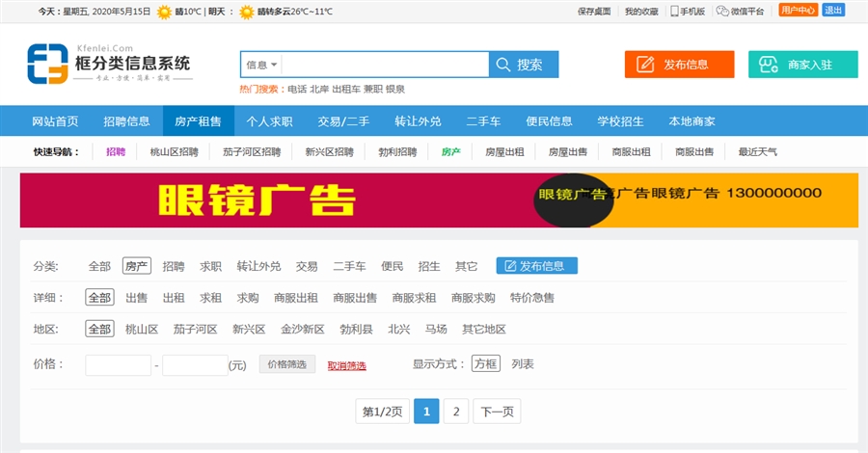
Task: Click blue 发布信息 button in filter row
Action: click(536, 266)
